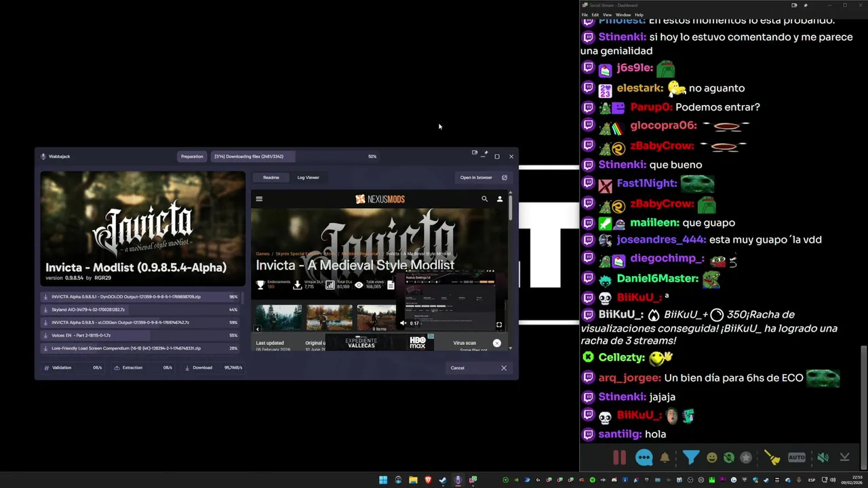Cancel the Wabbajack installation

pos(478,368)
